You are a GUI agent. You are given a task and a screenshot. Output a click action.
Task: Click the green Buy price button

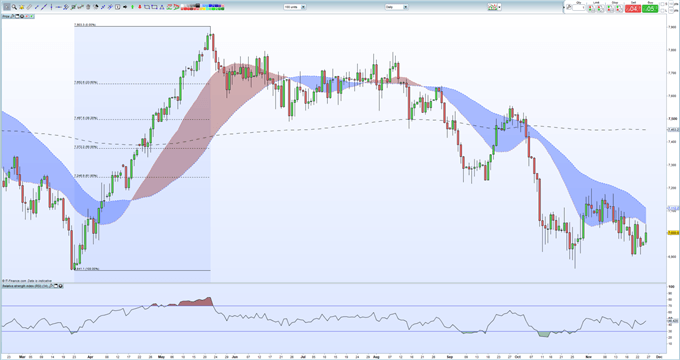650,8
